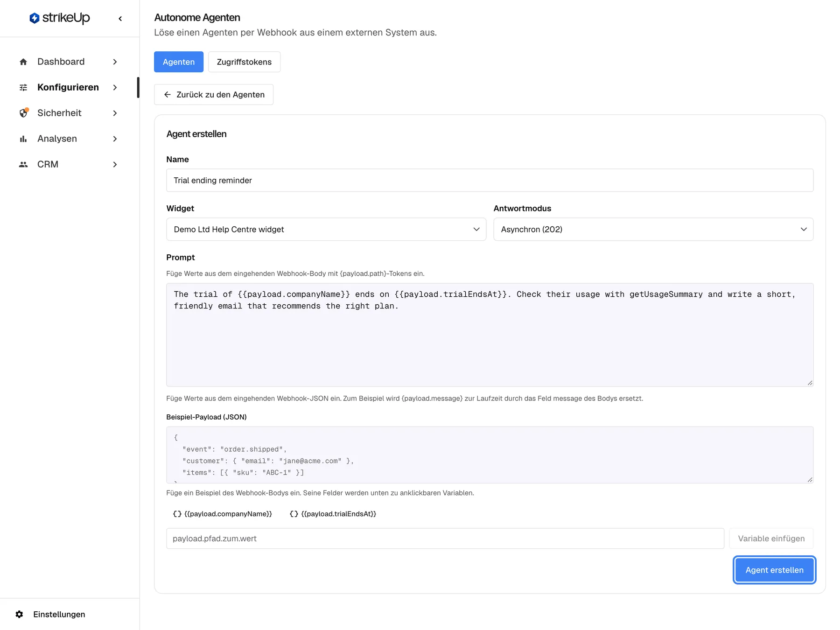The image size is (840, 630).
Task: Expand the Dashboard menu chevron
Action: coord(115,62)
